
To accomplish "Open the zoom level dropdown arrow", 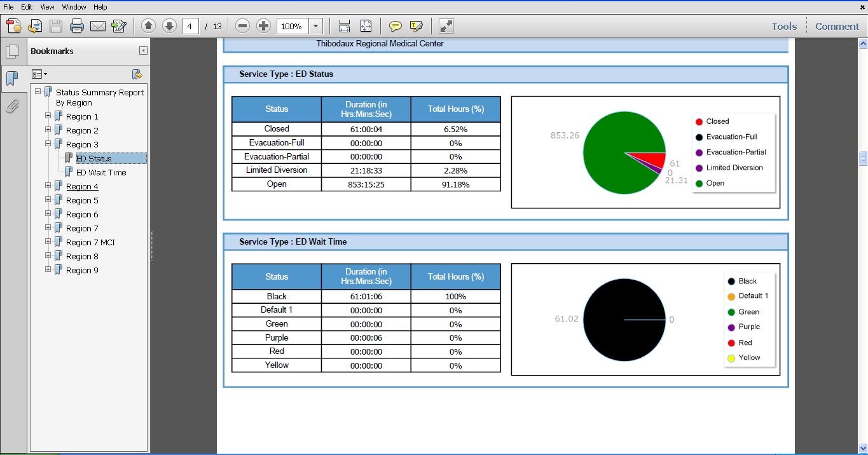I will [315, 26].
